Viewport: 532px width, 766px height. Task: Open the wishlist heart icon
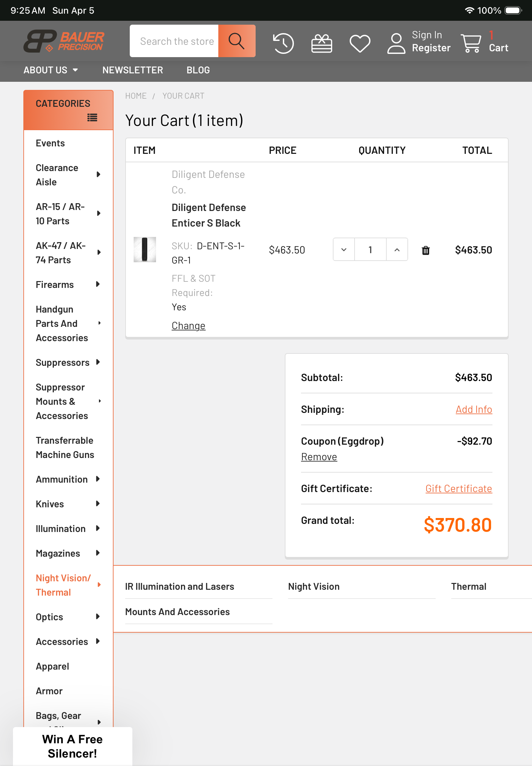pos(360,43)
